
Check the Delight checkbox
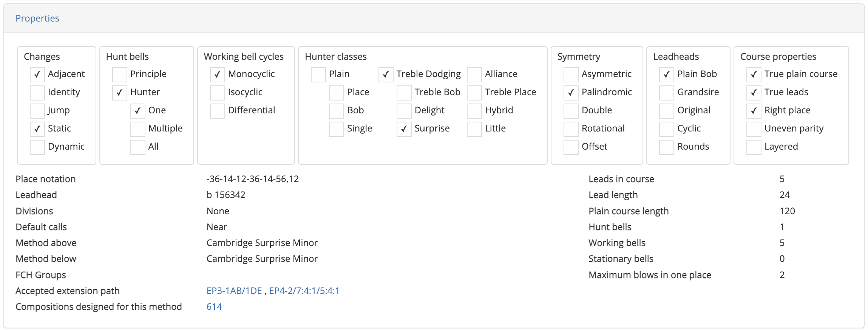(x=404, y=111)
